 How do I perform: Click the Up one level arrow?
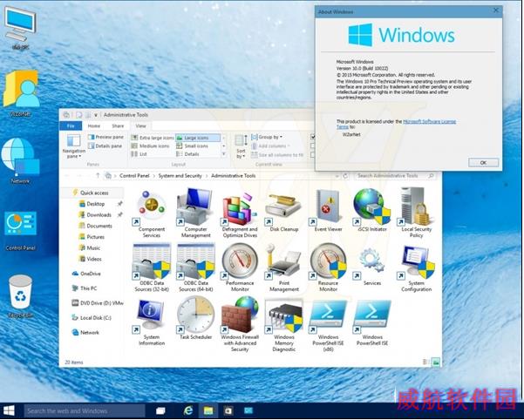(98, 176)
